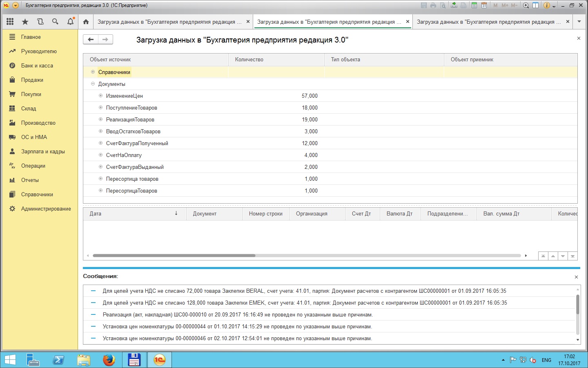588x368 pixels.
Task: Click the ENG language indicator
Action: [546, 360]
